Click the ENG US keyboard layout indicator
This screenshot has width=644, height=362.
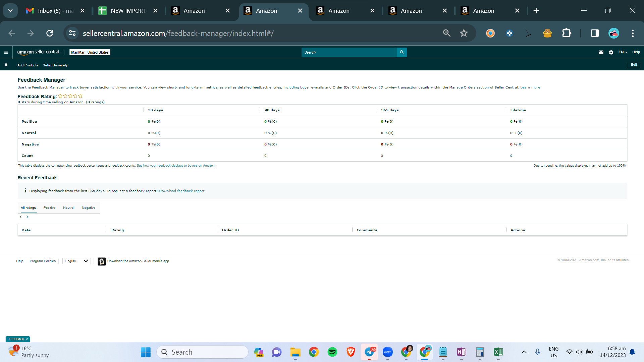(554, 352)
